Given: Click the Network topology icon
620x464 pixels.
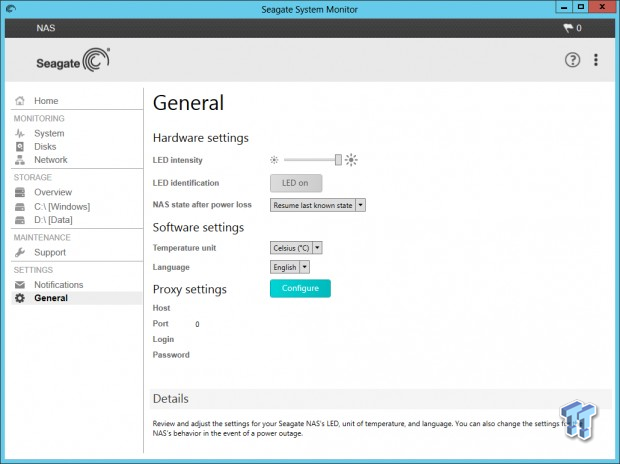Looking at the screenshot, I should coord(20,160).
